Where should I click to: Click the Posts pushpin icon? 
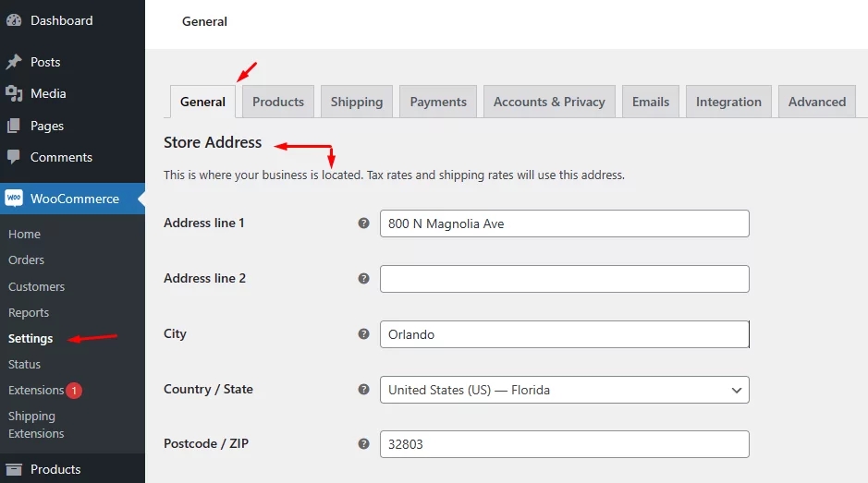(x=14, y=62)
